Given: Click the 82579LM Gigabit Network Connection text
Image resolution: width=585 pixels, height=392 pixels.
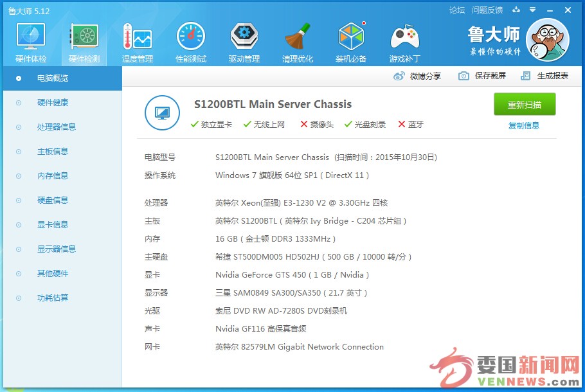Looking at the screenshot, I should (x=300, y=347).
